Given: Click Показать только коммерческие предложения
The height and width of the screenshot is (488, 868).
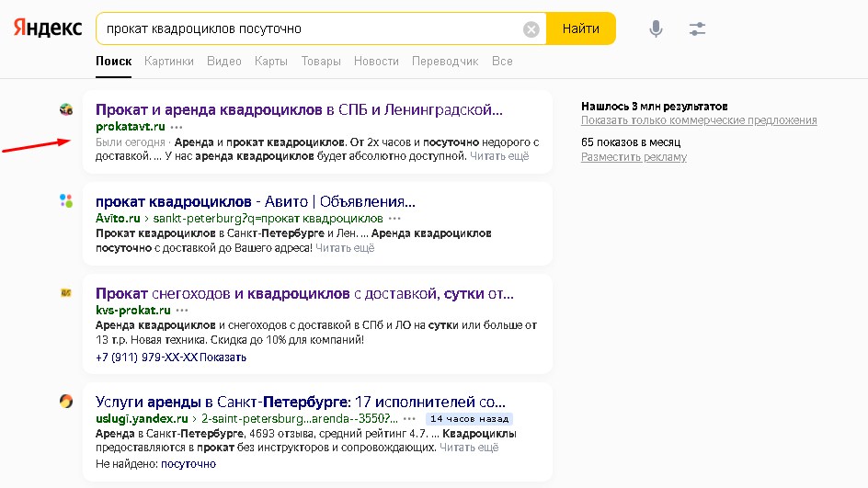Looking at the screenshot, I should [x=699, y=120].
